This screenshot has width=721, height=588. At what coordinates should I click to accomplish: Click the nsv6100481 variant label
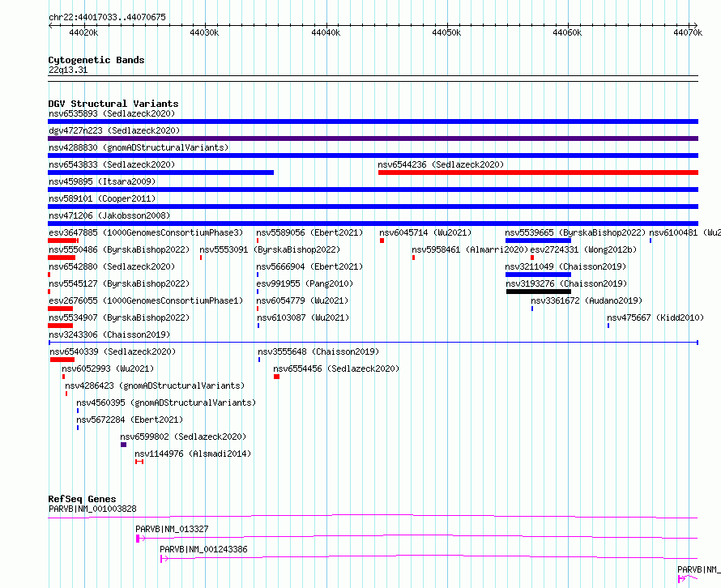tap(685, 232)
